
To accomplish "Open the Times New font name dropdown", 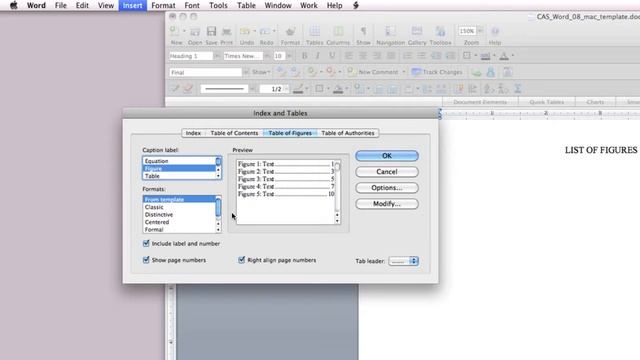I will (267, 56).
